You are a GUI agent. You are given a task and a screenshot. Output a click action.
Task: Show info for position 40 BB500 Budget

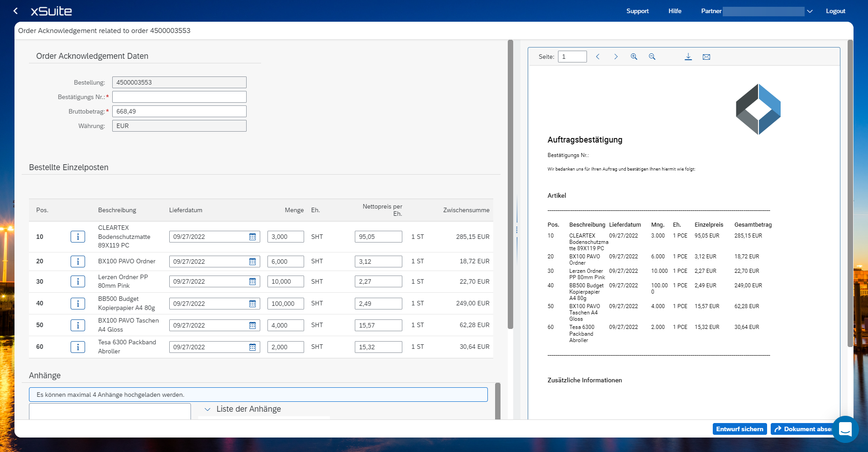78,304
